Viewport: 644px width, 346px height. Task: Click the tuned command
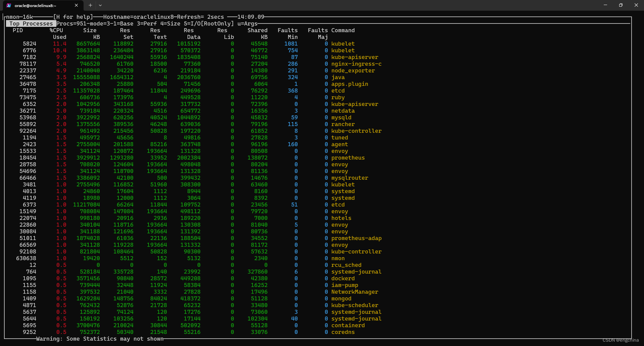click(339, 137)
